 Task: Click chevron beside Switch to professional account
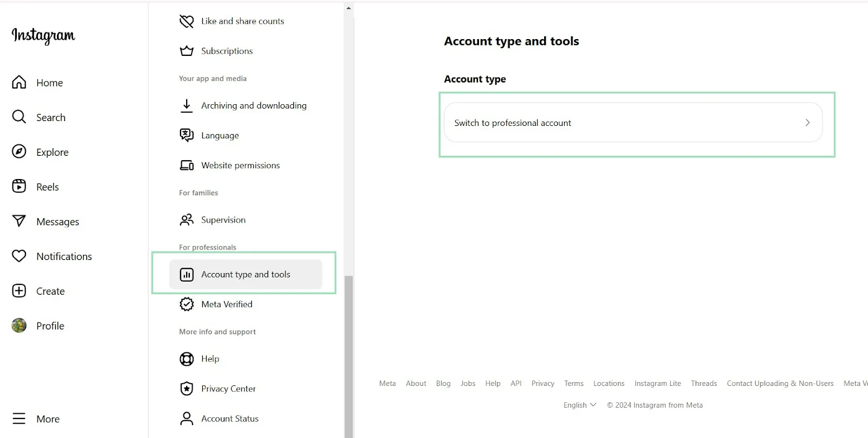pyautogui.click(x=808, y=123)
